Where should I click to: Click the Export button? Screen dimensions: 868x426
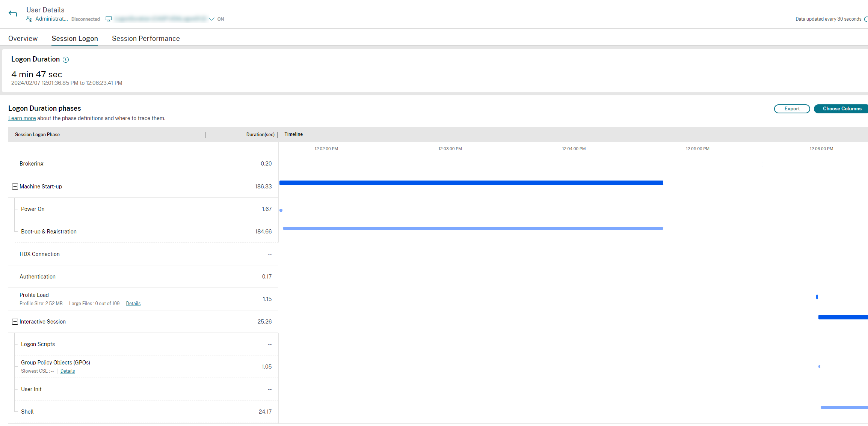click(792, 109)
